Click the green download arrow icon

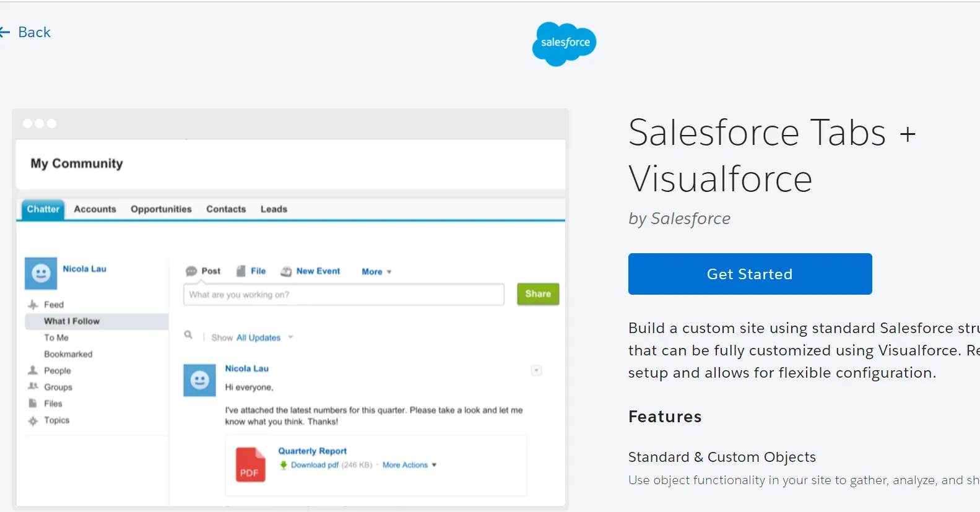pyautogui.click(x=284, y=465)
